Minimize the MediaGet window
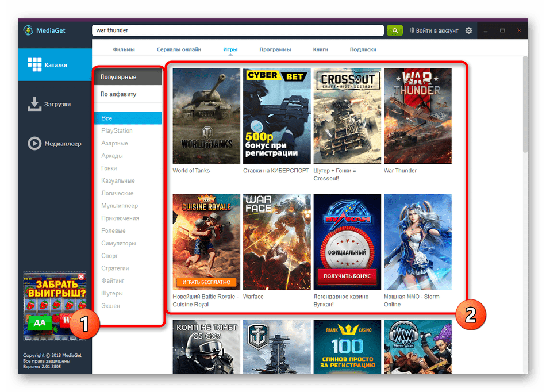 (x=486, y=30)
